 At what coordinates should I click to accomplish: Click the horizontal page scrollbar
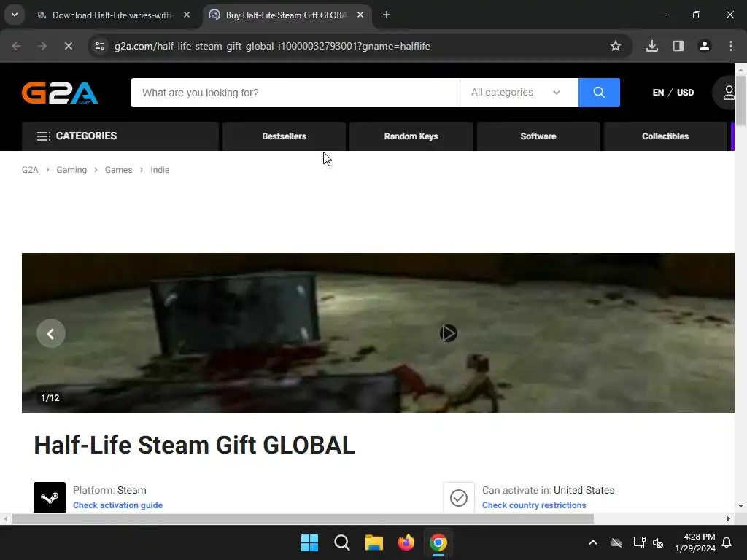(x=303, y=518)
